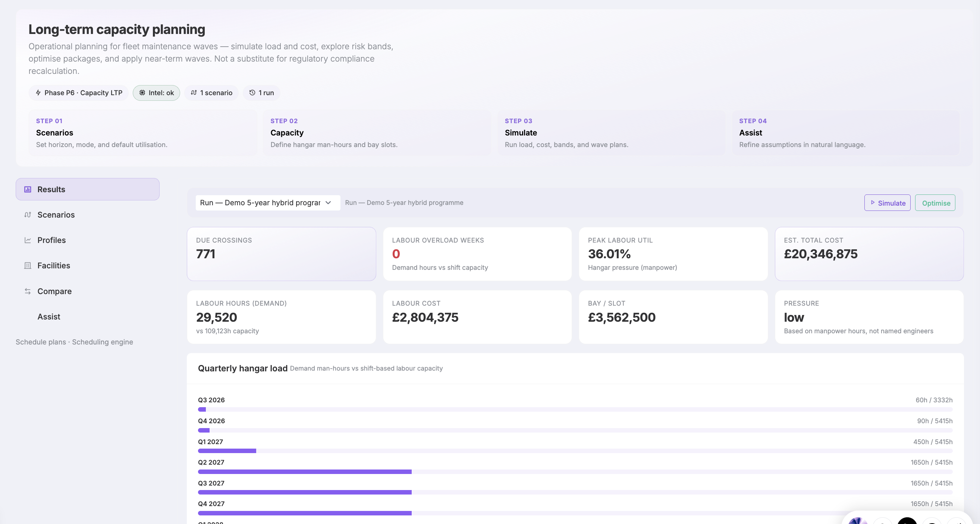Click the Compare arrows icon in sidebar
The image size is (980, 524).
coord(27,291)
